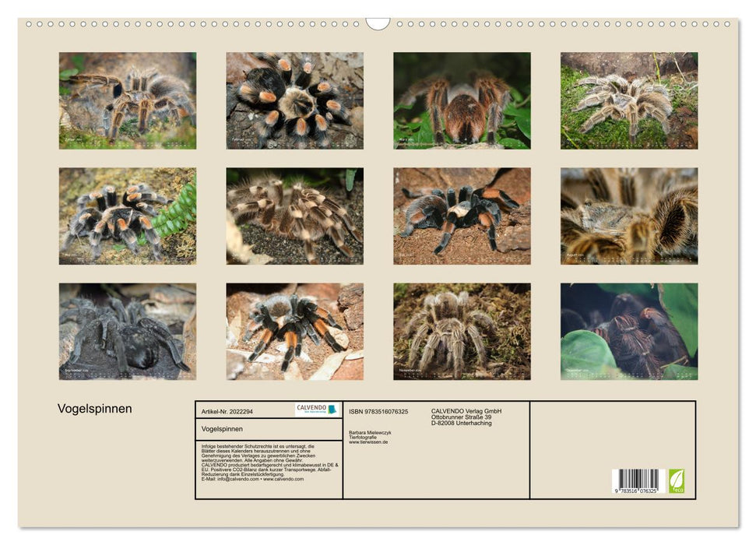Select the Vogelspinnen title label

pyautogui.click(x=93, y=406)
